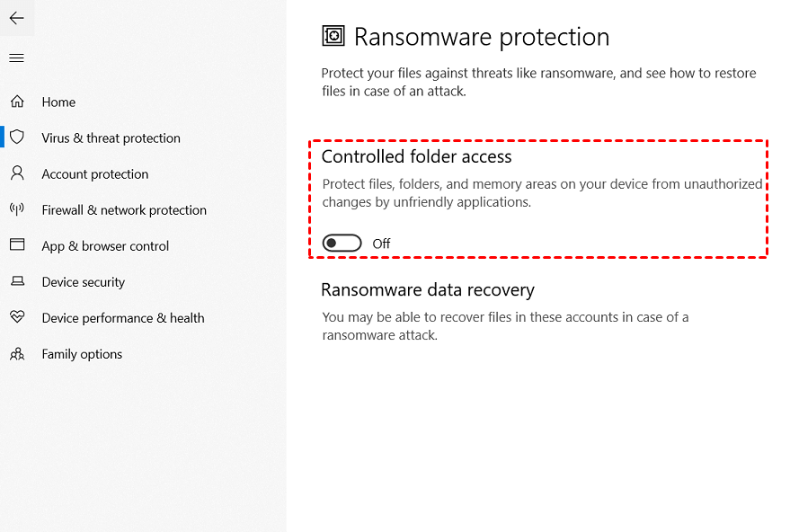Screen dimensions: 790x532
Task: Open Device security page
Action: pos(83,282)
